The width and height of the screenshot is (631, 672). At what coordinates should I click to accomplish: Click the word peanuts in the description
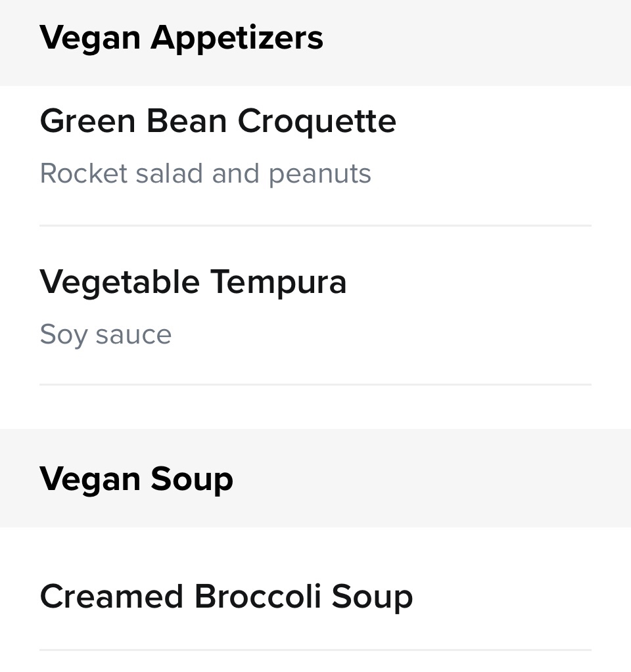(319, 174)
